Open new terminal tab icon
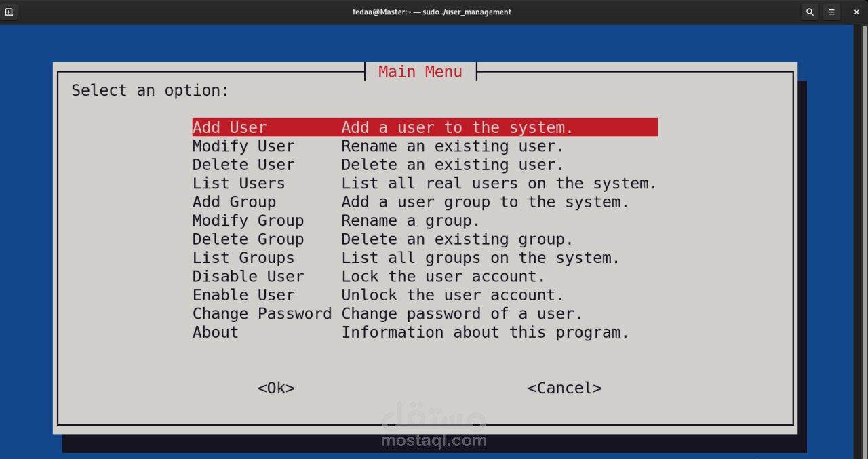This screenshot has height=459, width=868. point(9,12)
